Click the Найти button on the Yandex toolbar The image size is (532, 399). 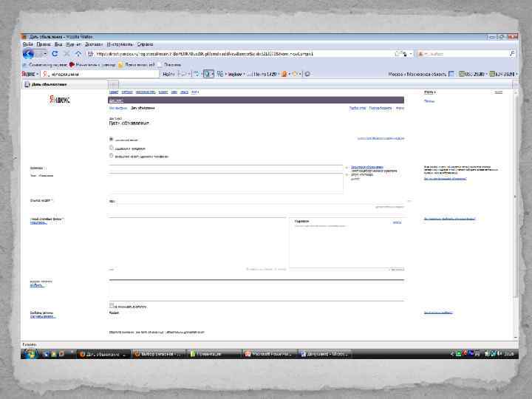[x=168, y=74]
